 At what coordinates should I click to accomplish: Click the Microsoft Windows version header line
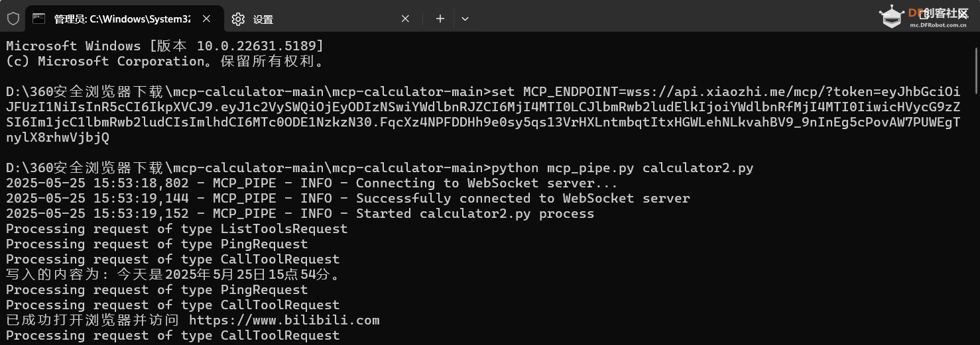point(165,46)
